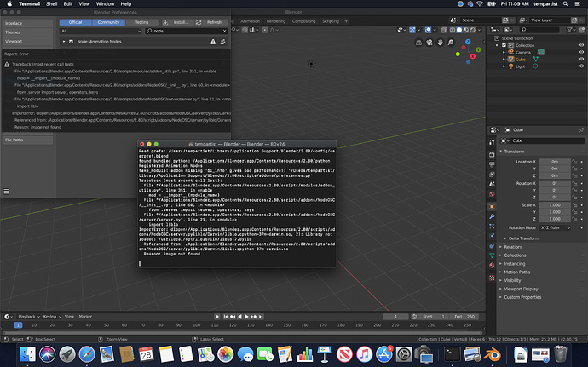Toggle the perspective/orthographic grid icon

click(418, 43)
